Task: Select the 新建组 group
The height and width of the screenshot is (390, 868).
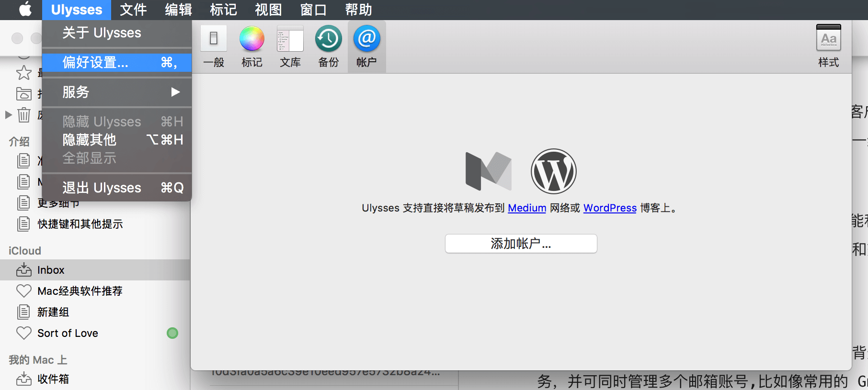Action: [x=95, y=312]
